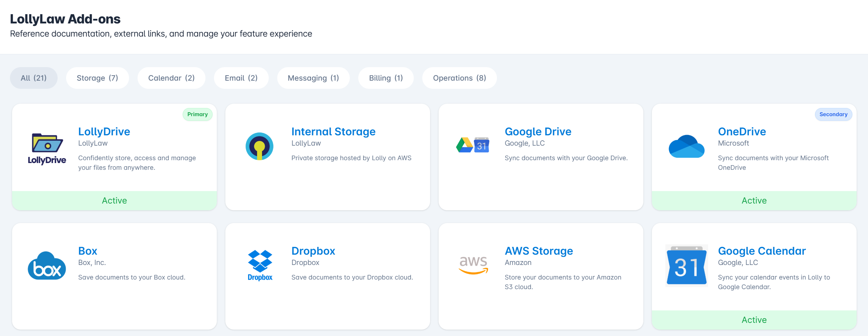Click the Google Calendar 31 icon

click(x=686, y=266)
